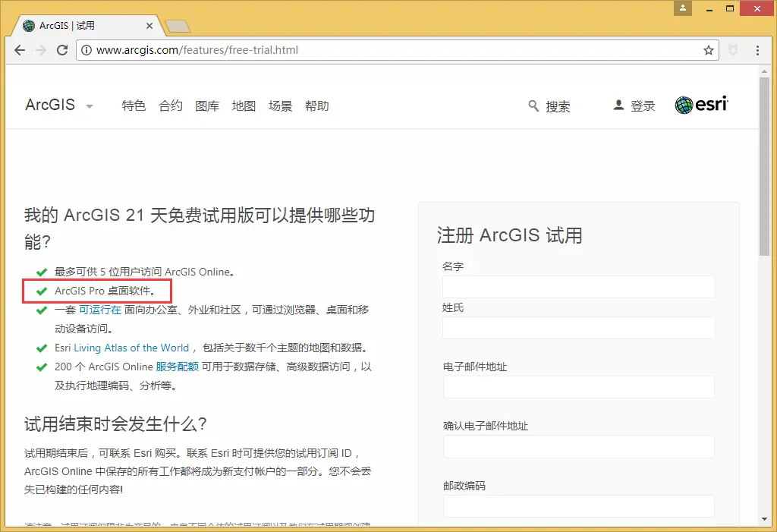Click the ArcGIS brand title

click(50, 105)
